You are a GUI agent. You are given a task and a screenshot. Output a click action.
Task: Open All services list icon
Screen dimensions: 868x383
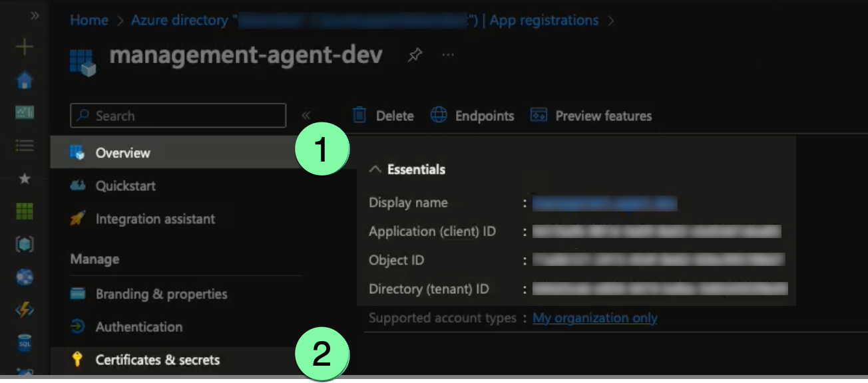24,146
